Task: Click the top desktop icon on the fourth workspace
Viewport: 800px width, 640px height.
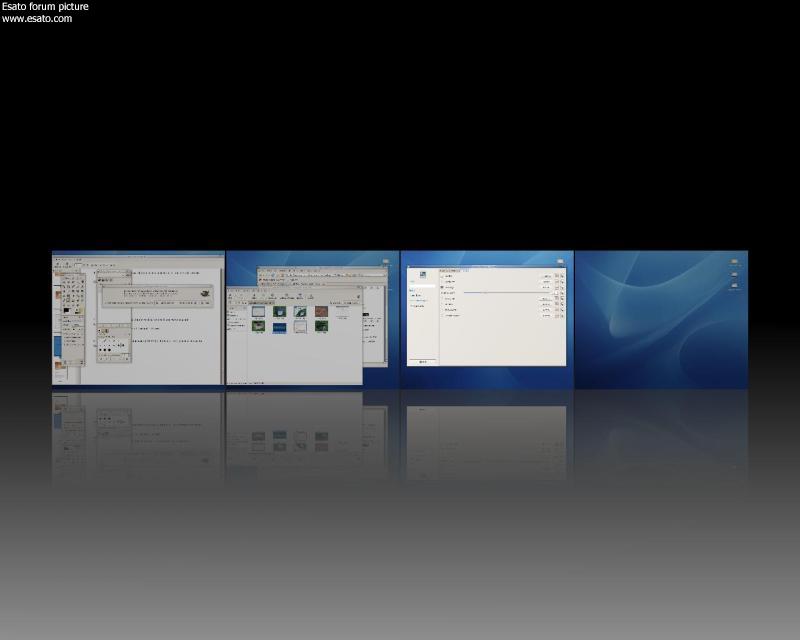Action: [735, 261]
